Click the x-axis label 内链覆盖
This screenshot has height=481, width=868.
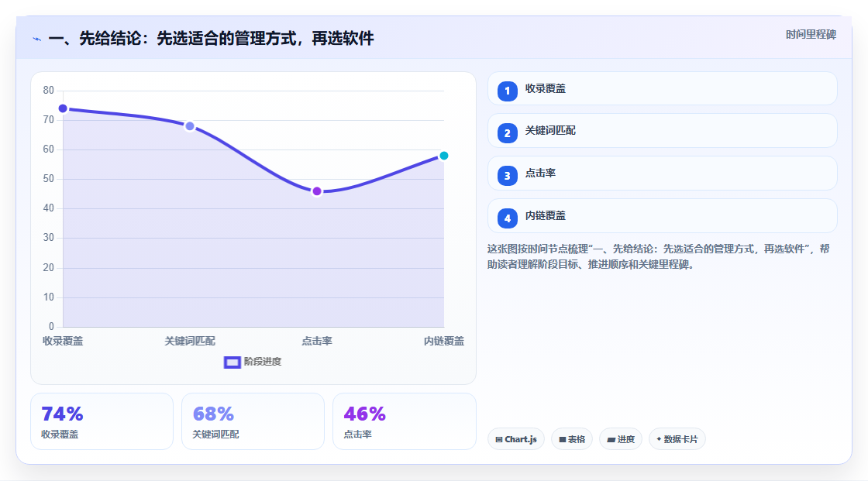[x=444, y=341]
